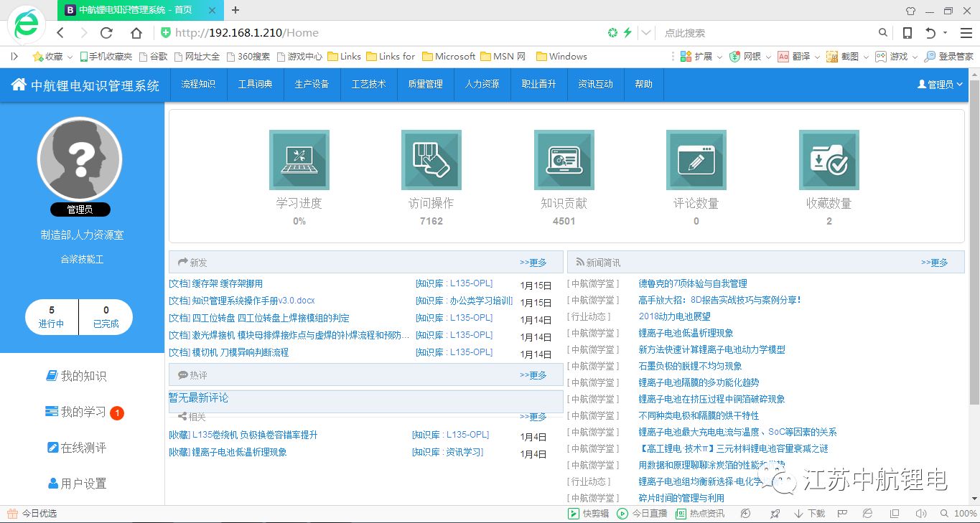Screen dimensions: 980x523
Task: Go to browser home icon
Action: point(136,33)
